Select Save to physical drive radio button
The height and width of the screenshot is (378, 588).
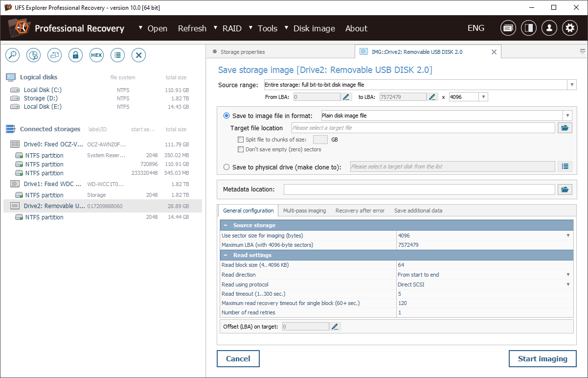point(226,167)
